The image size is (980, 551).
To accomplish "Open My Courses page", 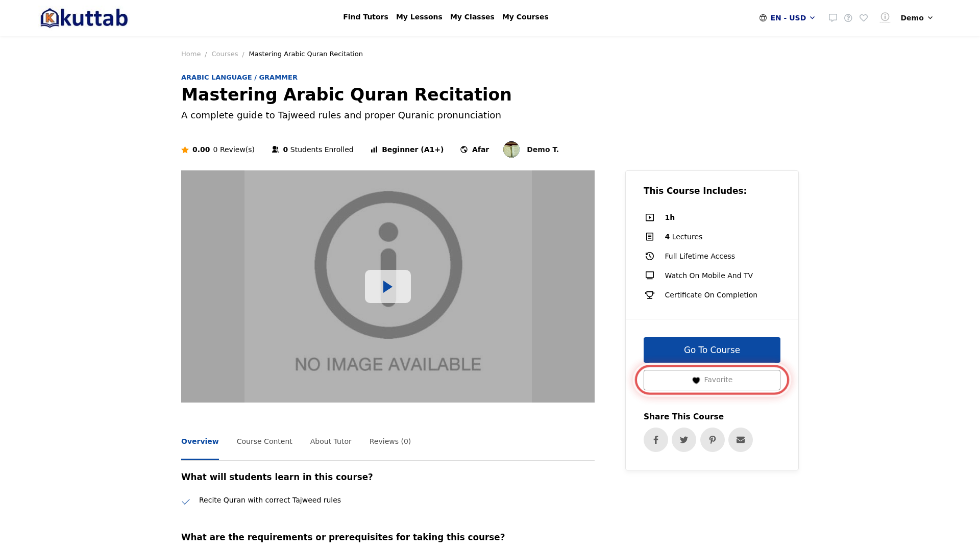I will point(525,17).
